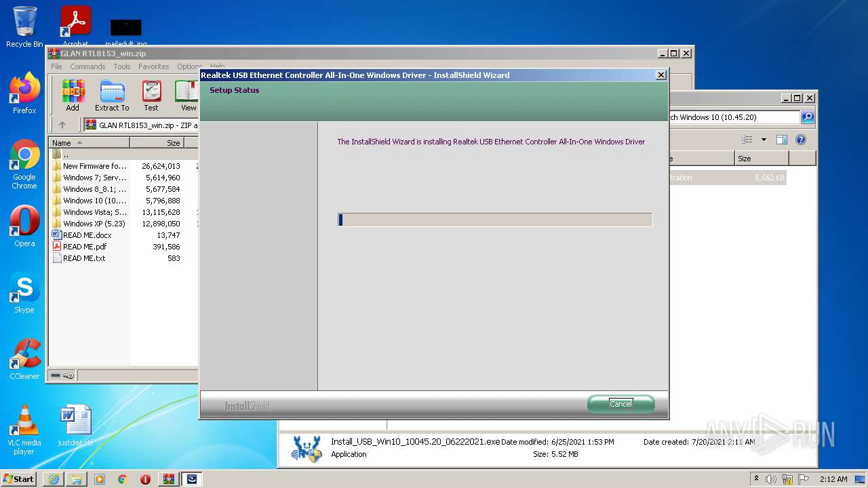
Task: Open the WinRAR Favorites menu
Action: [x=154, y=66]
